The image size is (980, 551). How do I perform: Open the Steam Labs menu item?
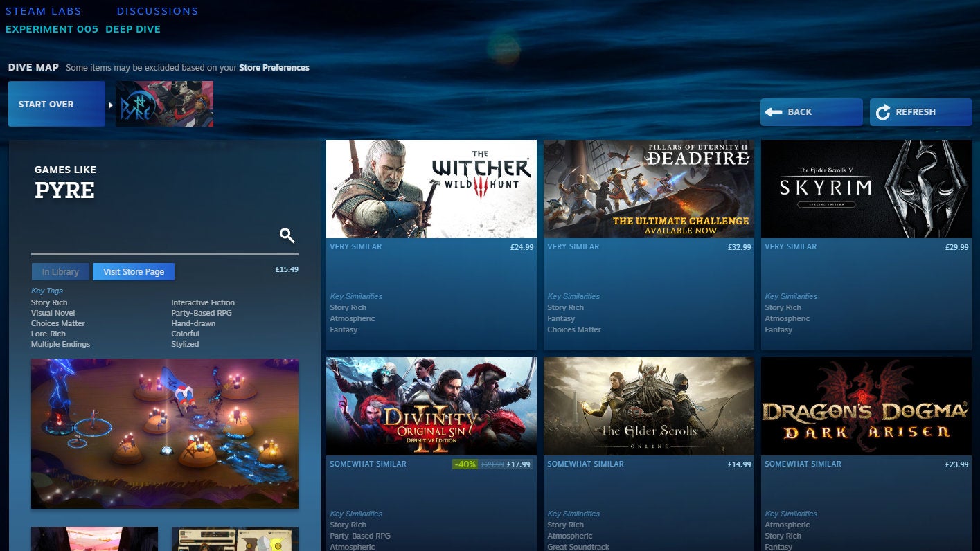coord(44,10)
